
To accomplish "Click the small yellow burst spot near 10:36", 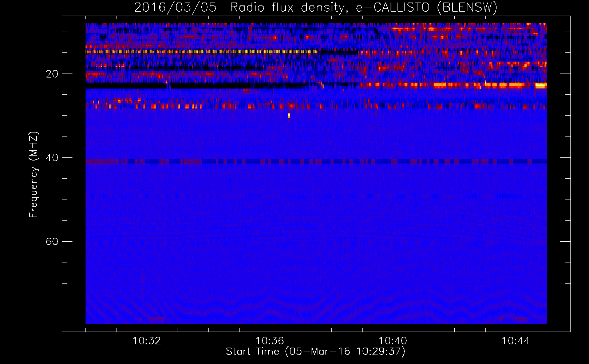I will point(289,115).
